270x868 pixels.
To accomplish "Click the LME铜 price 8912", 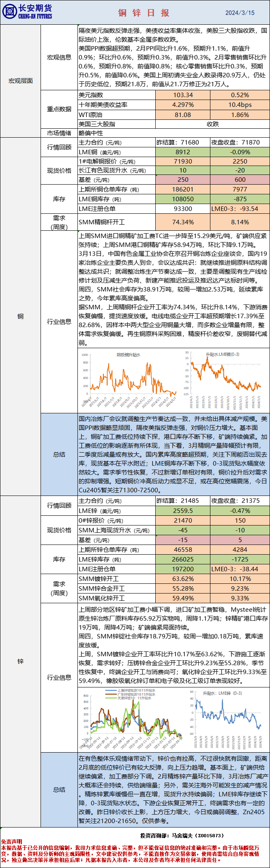I will pos(183,152).
